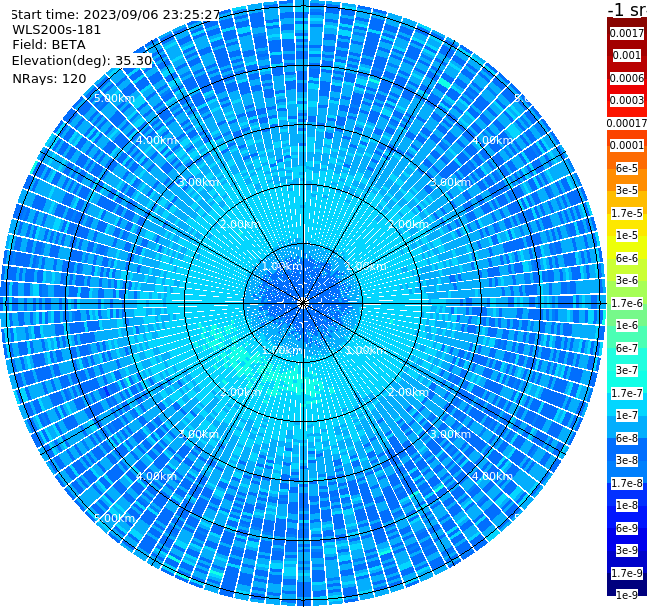Click the 5.00km range label in upper-left quadrant
Screen dimensions: 647x607
(x=114, y=98)
